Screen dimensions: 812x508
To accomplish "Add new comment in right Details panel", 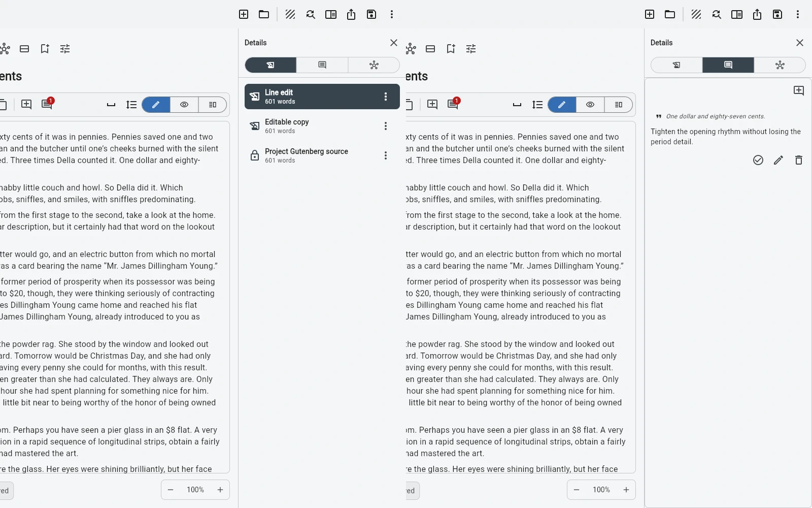I will pos(799,90).
